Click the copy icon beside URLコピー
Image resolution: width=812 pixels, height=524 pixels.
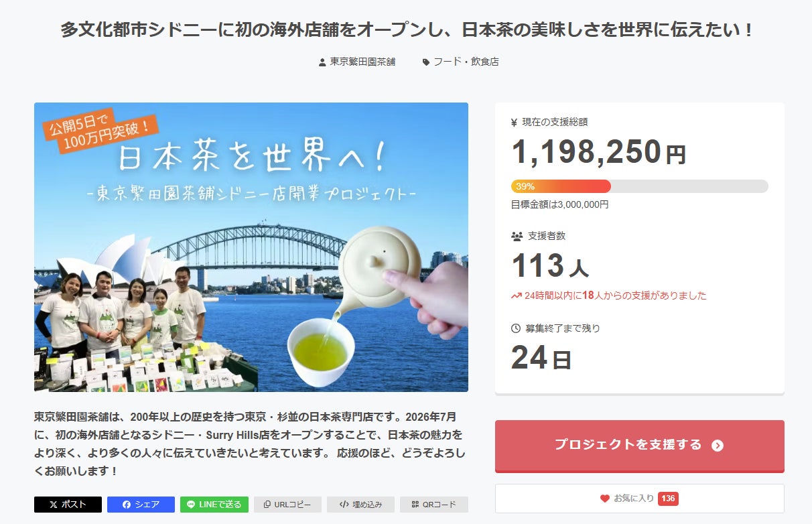(267, 505)
